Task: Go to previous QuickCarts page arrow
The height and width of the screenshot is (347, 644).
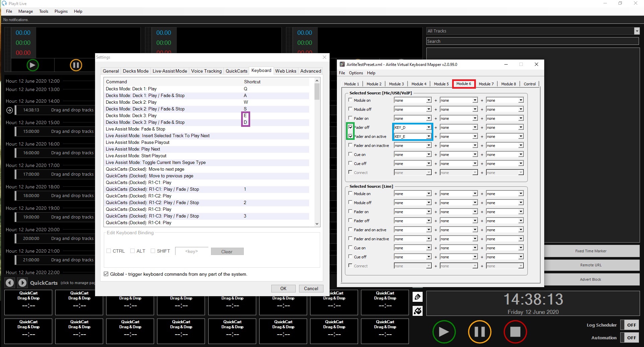Action: coord(10,283)
